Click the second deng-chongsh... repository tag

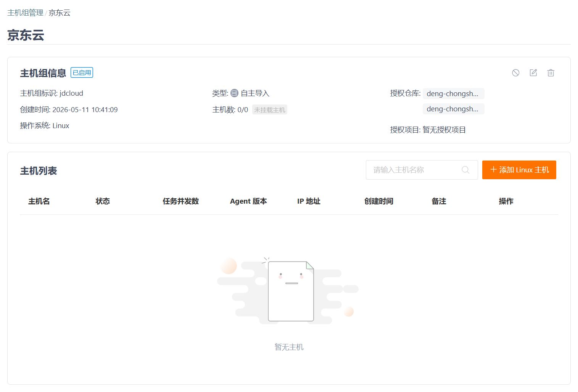[x=453, y=109]
